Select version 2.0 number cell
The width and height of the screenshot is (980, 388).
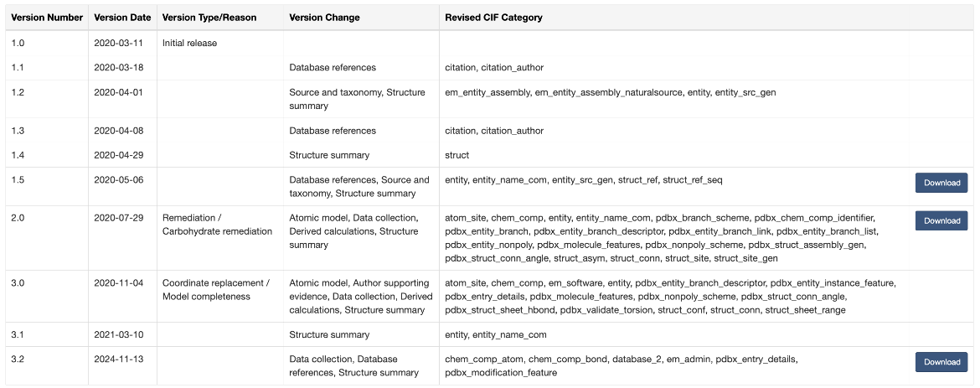(x=18, y=218)
